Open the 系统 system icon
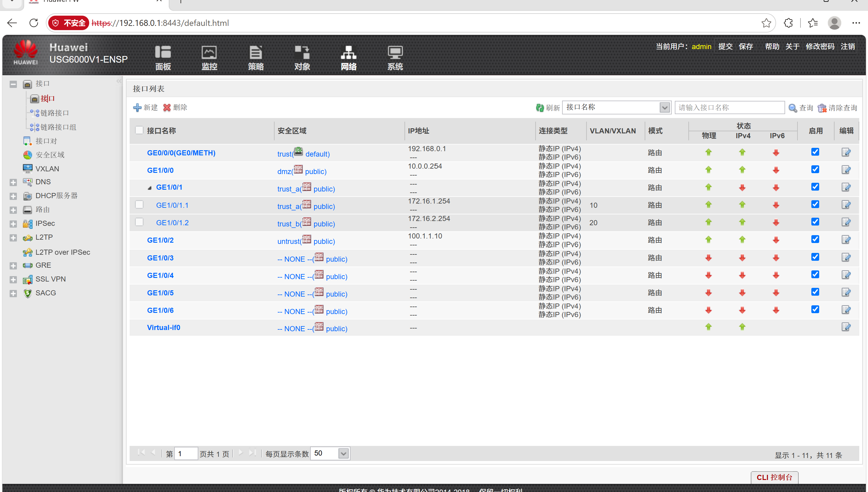Viewport: 868px width, 492px height. [x=395, y=58]
